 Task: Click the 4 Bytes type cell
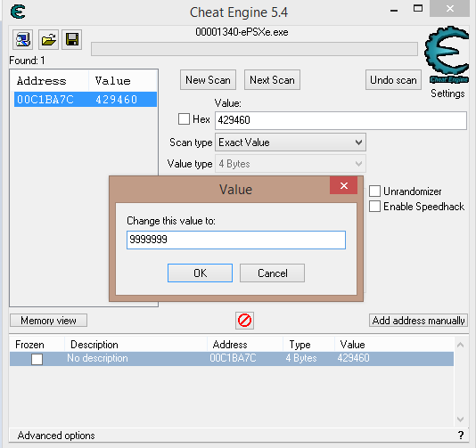pos(301,358)
